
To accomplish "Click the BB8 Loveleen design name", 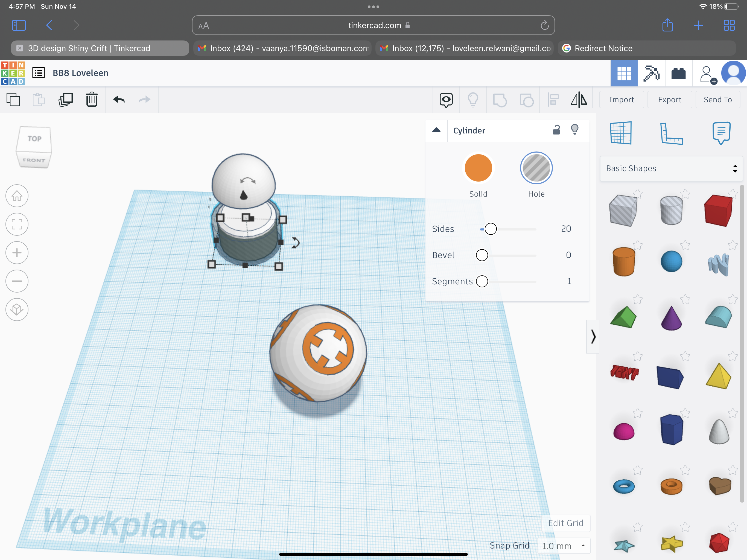I will [x=80, y=73].
